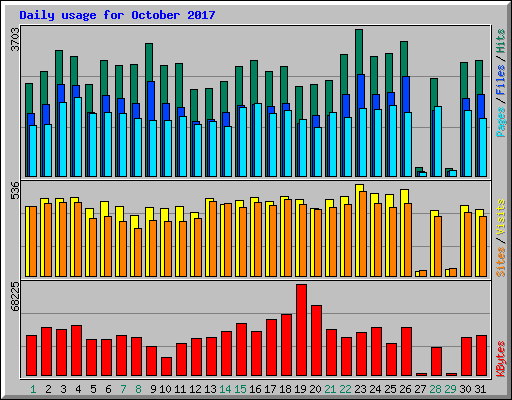The image size is (512, 400).
Task: Click the cyan Pages bar for day 28
Action: [x=438, y=141]
